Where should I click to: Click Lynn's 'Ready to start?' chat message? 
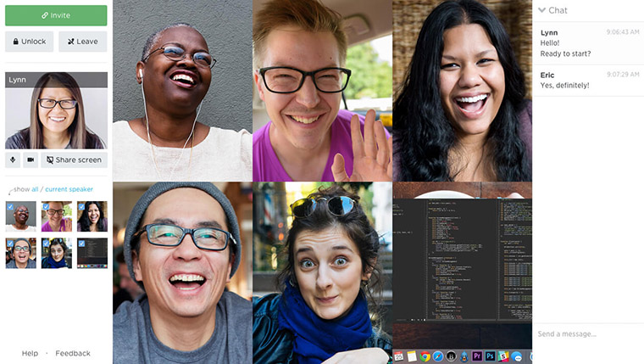pyautogui.click(x=565, y=53)
